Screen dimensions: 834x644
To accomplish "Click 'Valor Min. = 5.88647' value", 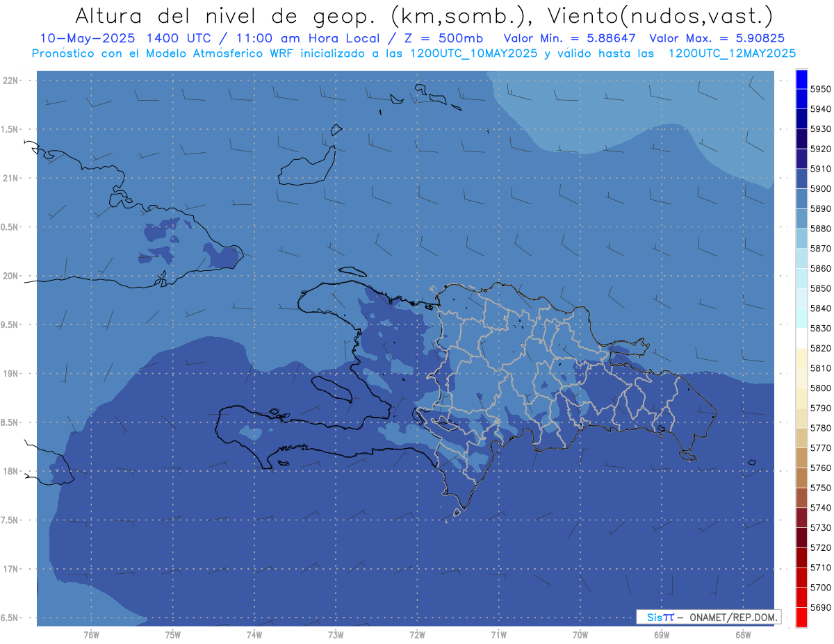I will 571,38.
